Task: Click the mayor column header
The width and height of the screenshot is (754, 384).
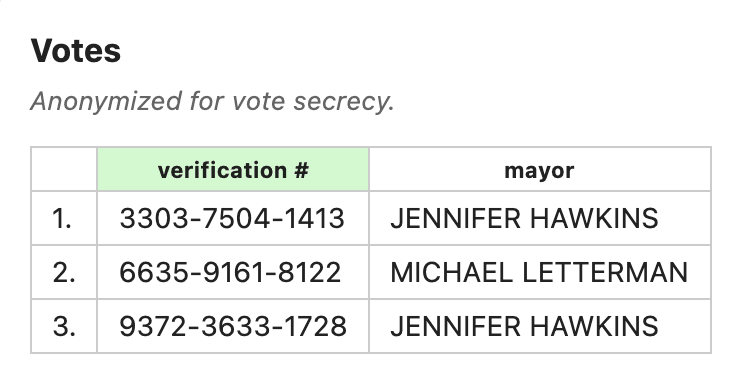Action: [540, 170]
